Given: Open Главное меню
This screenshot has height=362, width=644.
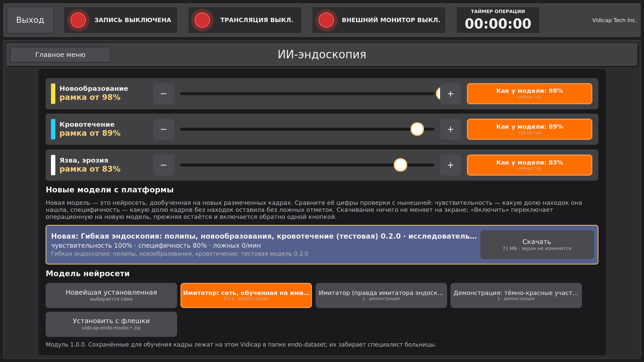Looking at the screenshot, I should point(60,55).
